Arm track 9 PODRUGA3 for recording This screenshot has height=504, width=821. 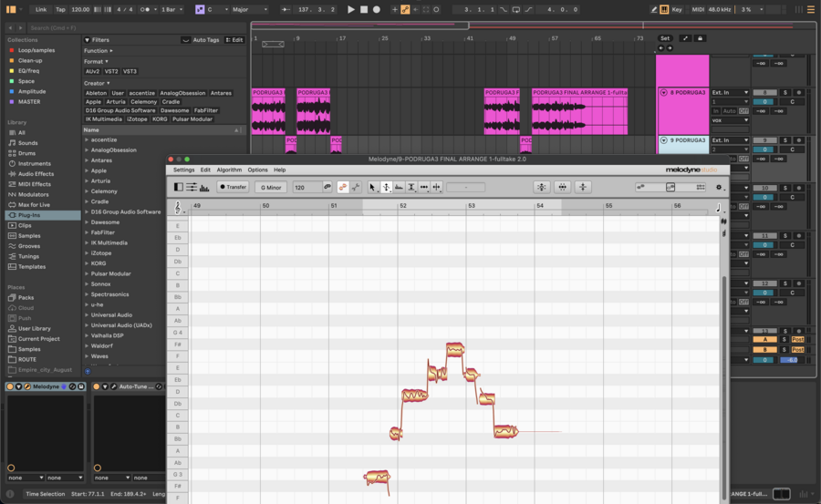click(x=798, y=140)
